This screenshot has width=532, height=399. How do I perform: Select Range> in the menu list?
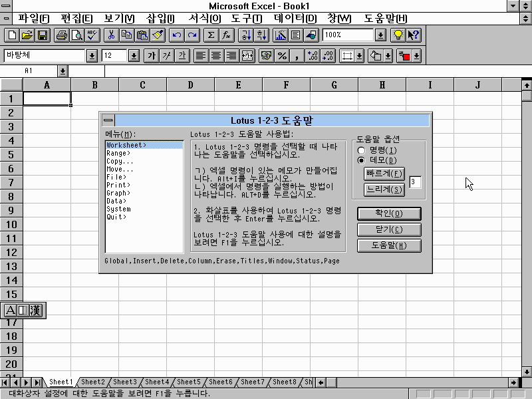click(144, 153)
